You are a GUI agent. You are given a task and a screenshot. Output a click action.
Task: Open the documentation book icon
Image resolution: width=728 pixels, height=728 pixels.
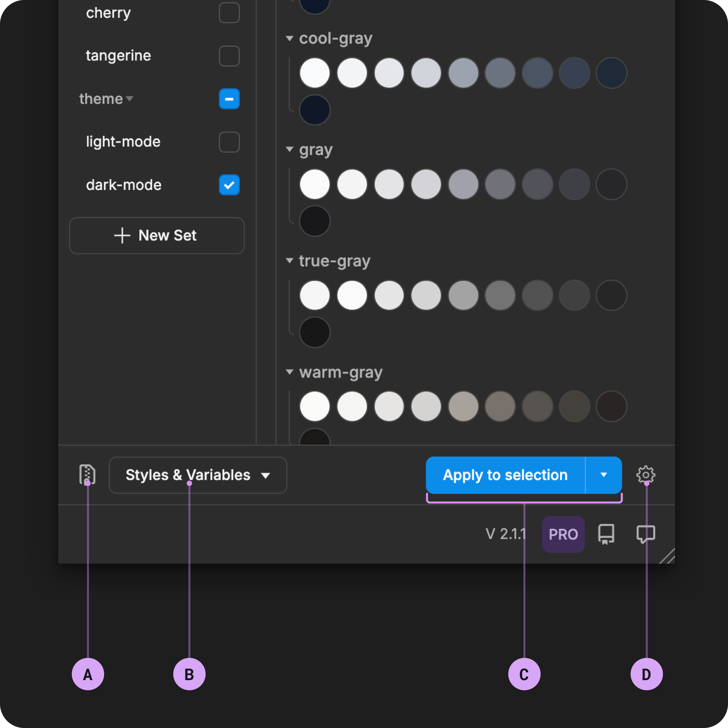click(606, 534)
